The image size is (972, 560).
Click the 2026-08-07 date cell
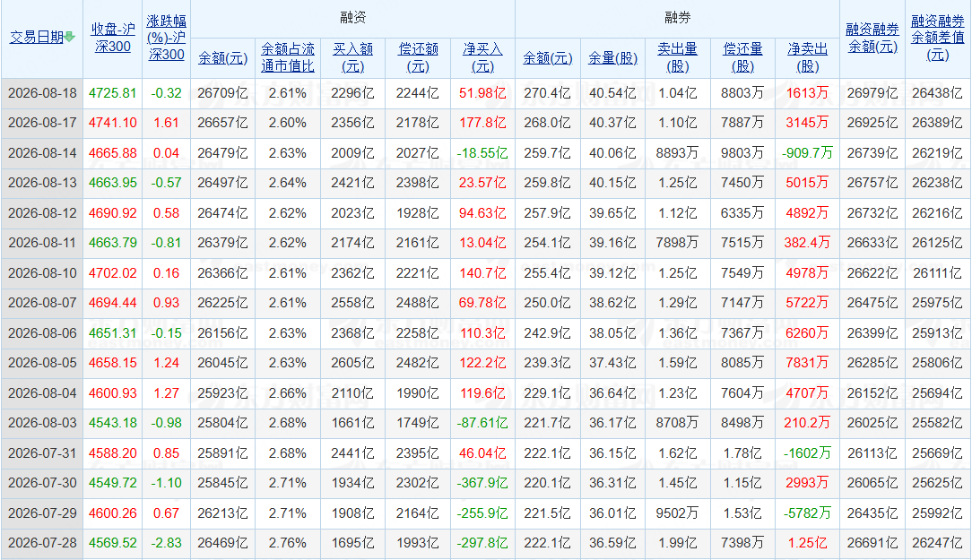tap(42, 303)
